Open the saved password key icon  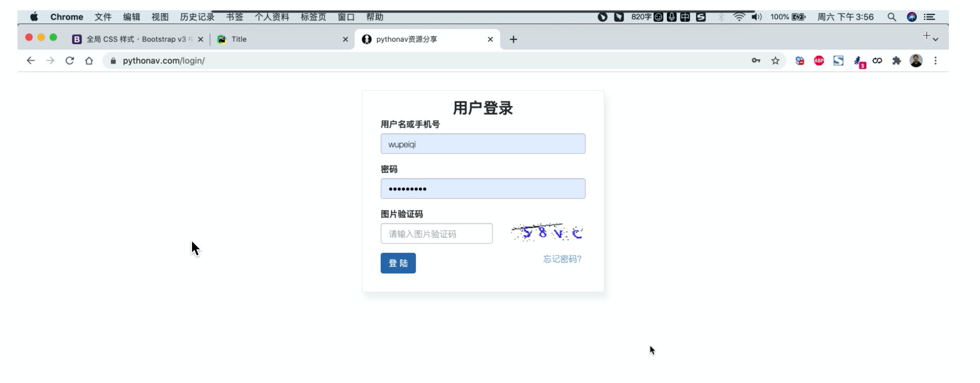tap(756, 61)
